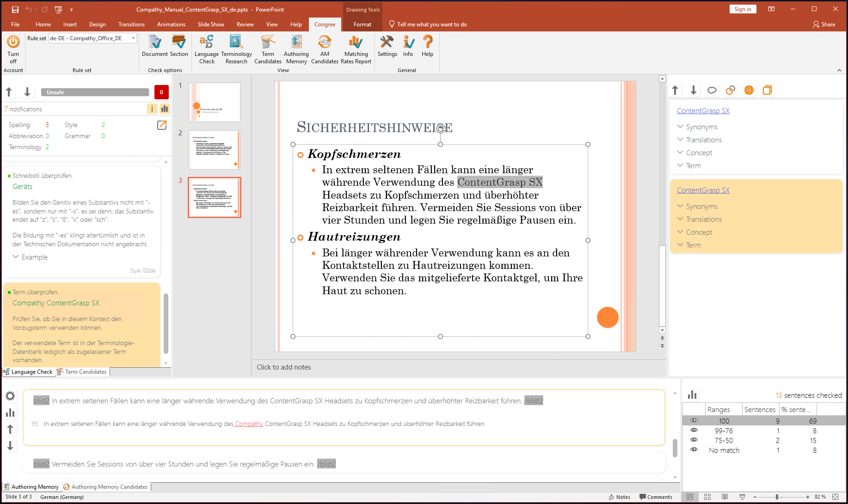This screenshot has width=848, height=504.
Task: Toggle eye icon for No match row
Action: (x=694, y=449)
